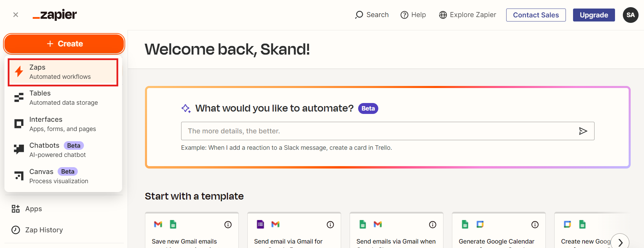The width and height of the screenshot is (644, 248).
Task: Click the Help question mark icon
Action: pos(404,15)
